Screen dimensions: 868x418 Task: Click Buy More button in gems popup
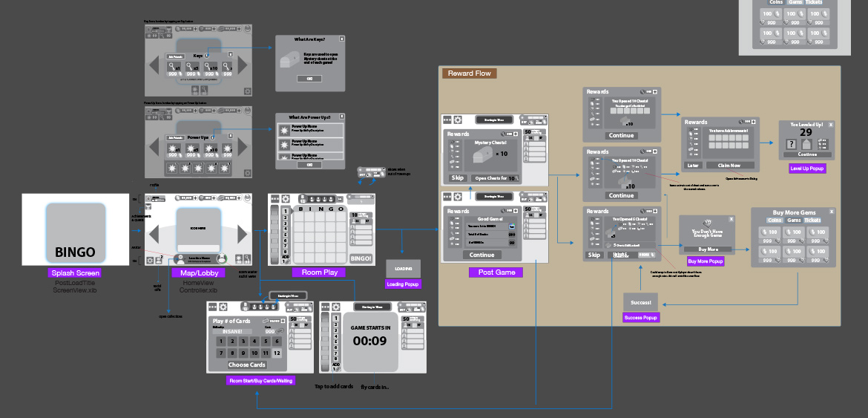pyautogui.click(x=706, y=249)
